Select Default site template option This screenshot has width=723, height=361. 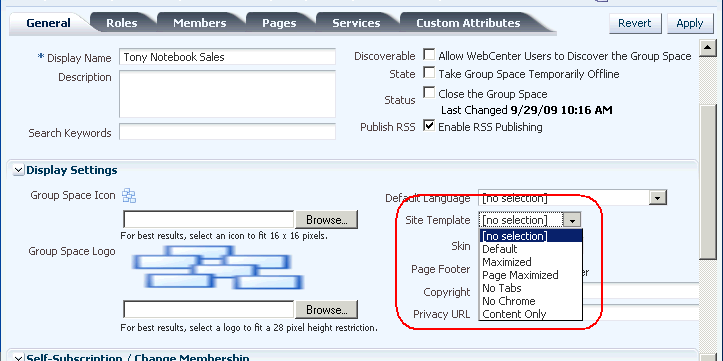531,249
